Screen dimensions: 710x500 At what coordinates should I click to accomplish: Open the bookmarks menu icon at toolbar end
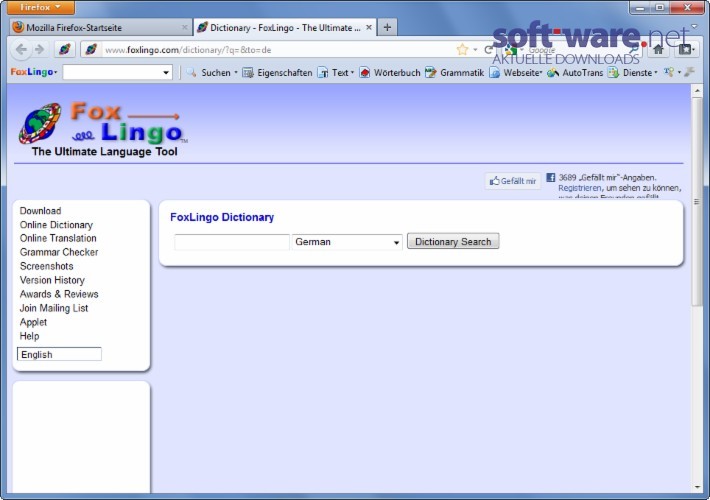coord(686,50)
